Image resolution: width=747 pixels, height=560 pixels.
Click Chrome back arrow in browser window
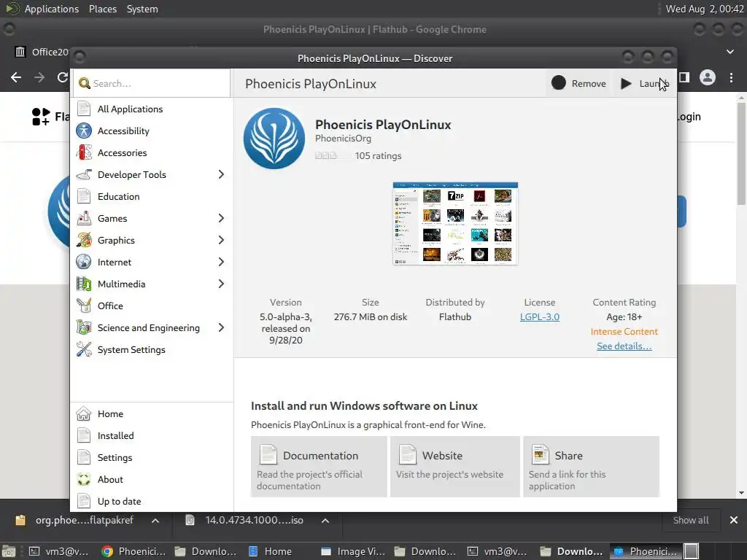click(16, 77)
